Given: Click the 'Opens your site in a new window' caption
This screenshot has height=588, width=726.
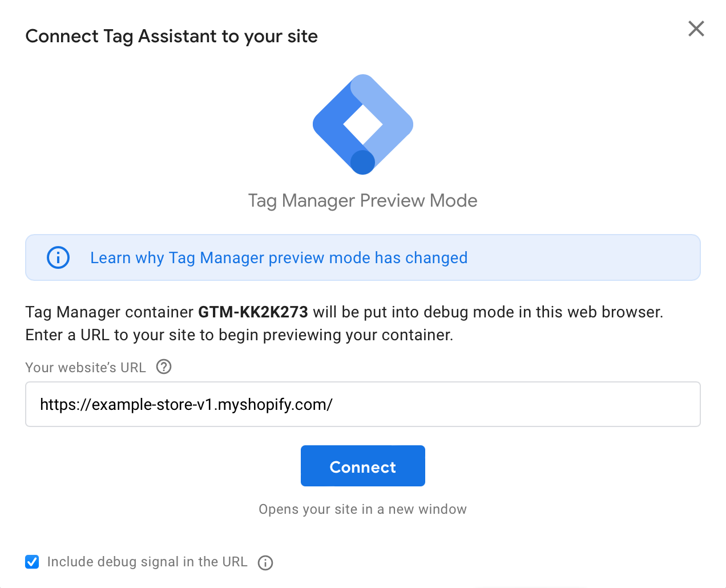Looking at the screenshot, I should coord(363,509).
